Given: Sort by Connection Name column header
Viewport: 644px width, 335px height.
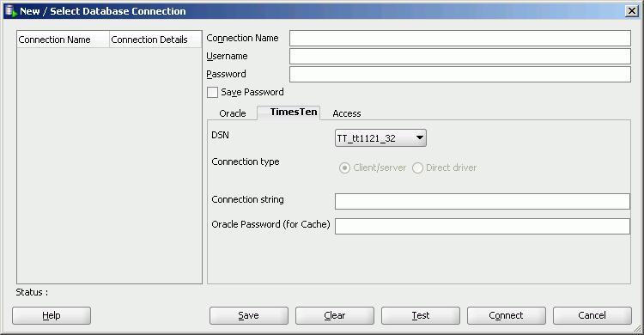Looking at the screenshot, I should coord(64,40).
